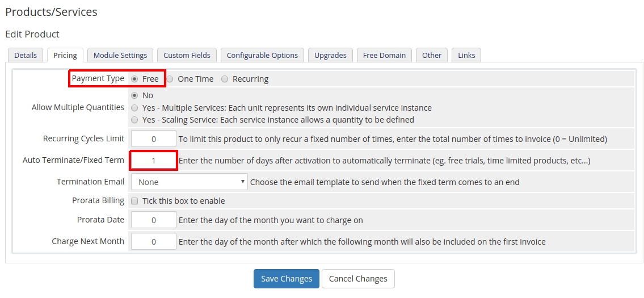Screen dimensions: 644x298
Task: Focus the Auto Terminate/Fixed Term field
Action: coord(154,161)
